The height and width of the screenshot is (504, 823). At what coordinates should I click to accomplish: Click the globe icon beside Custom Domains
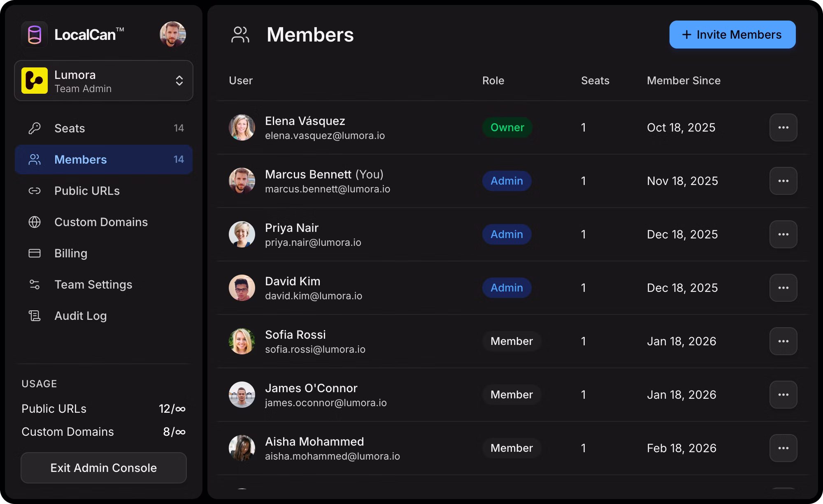tap(35, 222)
